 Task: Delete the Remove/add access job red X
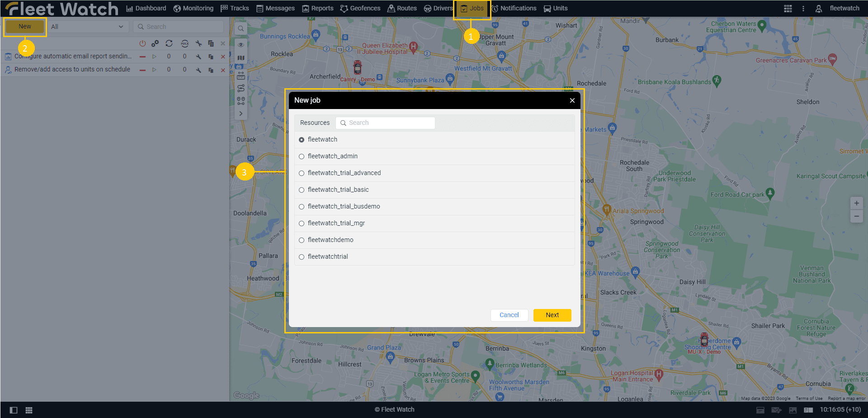point(223,70)
